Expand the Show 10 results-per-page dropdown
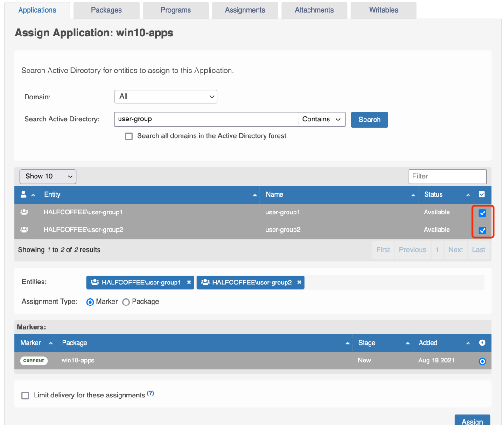Image resolution: width=504 pixels, height=425 pixels. click(x=48, y=176)
